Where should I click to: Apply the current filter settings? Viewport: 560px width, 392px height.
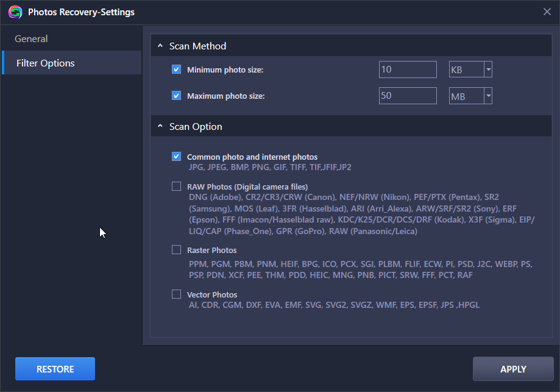coord(512,369)
